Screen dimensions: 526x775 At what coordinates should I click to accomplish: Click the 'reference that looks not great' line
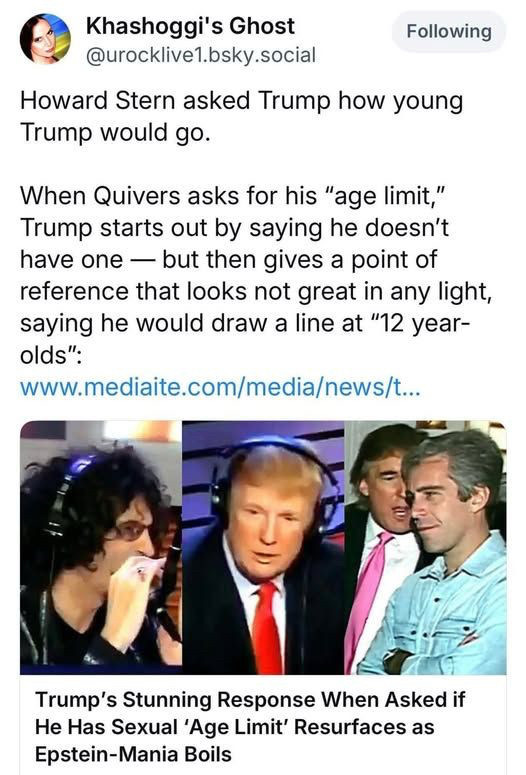pos(256,291)
